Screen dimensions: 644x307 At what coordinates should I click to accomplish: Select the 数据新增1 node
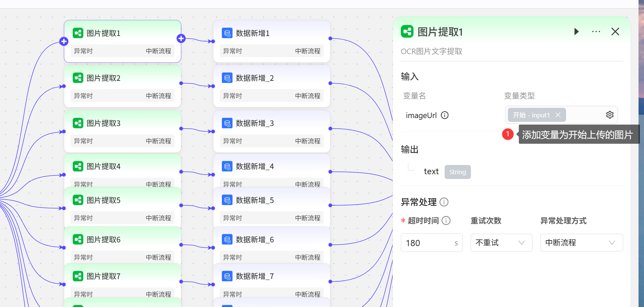[x=271, y=33]
